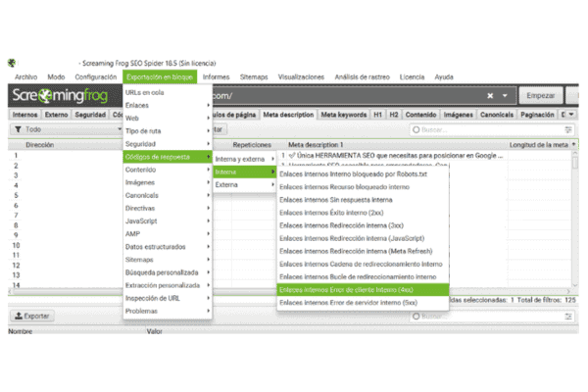This screenshot has width=588, height=392.
Task: Open the Ayuda menu
Action: click(444, 76)
